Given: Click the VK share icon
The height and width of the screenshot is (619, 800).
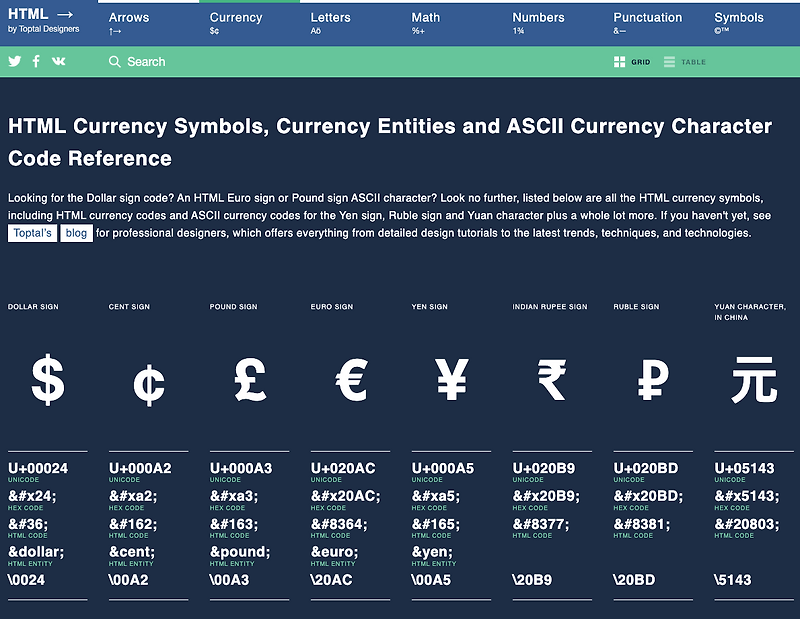Looking at the screenshot, I should point(59,61).
